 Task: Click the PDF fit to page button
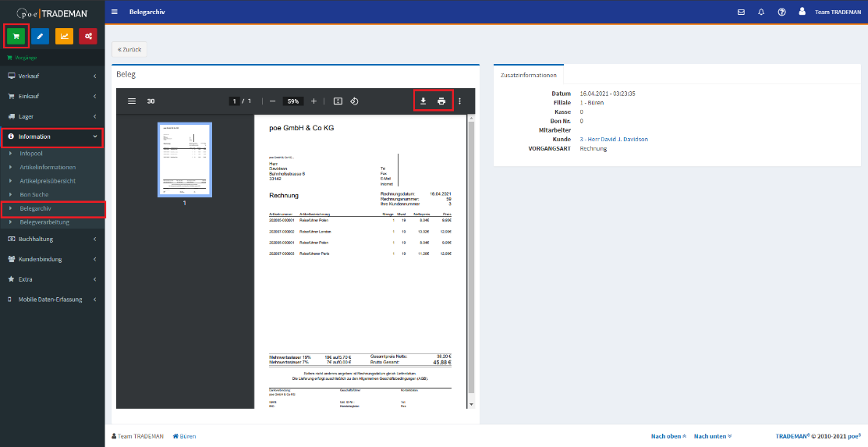point(338,101)
